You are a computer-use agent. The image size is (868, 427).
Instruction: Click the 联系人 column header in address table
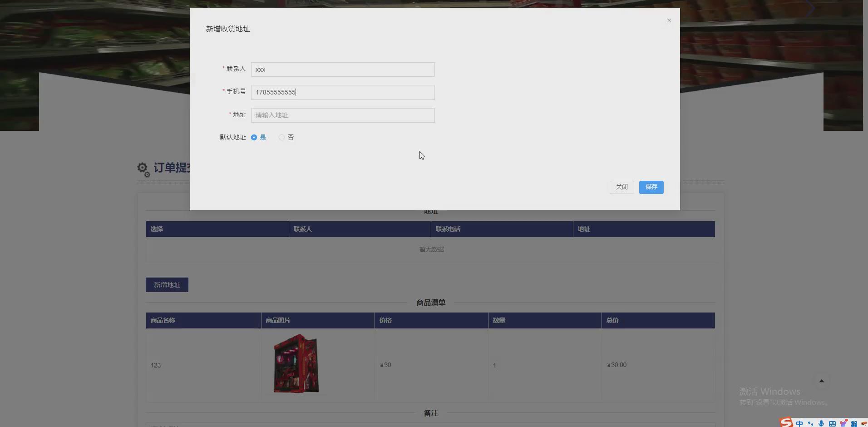[x=360, y=229]
